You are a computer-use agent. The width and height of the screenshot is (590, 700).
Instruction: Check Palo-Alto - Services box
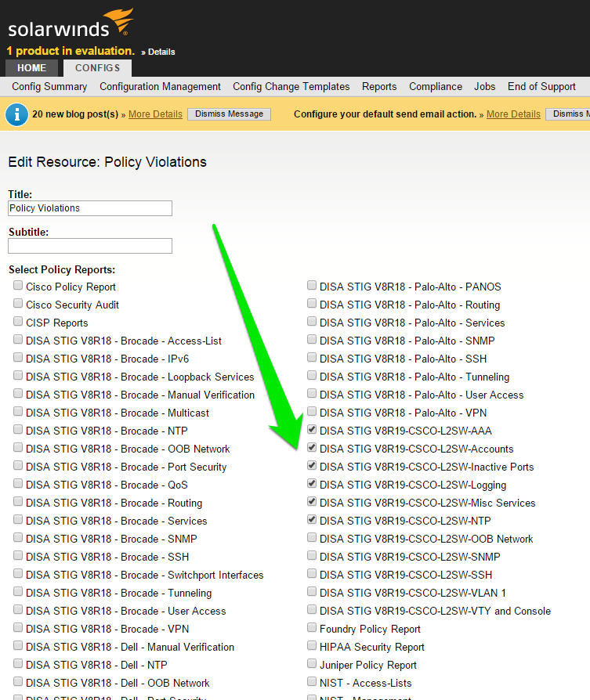(312, 322)
